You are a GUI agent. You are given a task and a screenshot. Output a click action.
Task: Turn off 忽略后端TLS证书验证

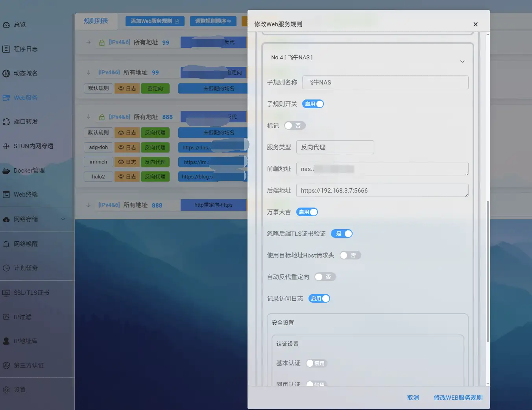click(342, 233)
